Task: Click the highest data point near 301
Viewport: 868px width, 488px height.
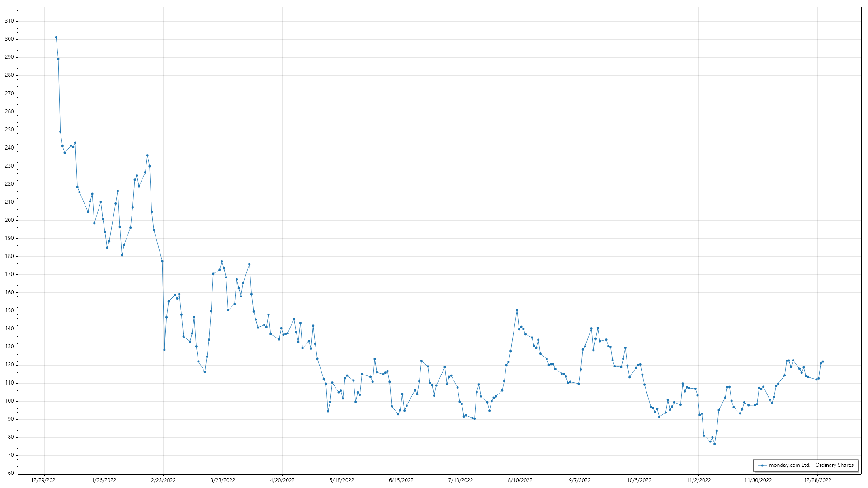Action: pos(56,38)
